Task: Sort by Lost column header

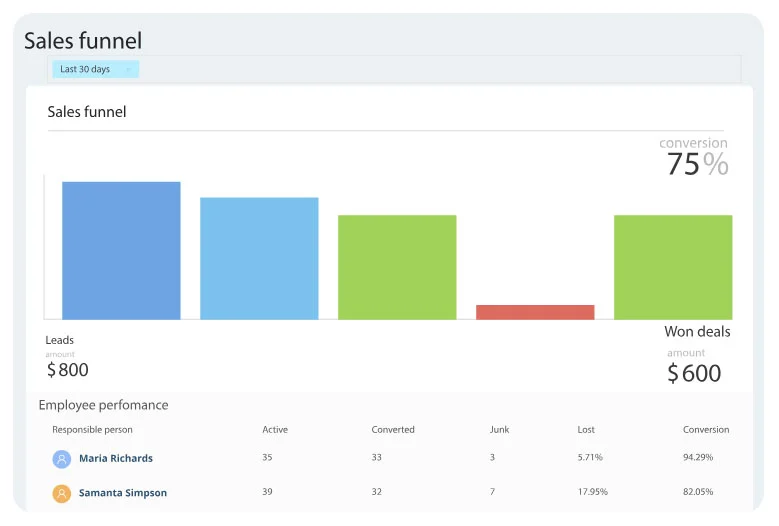Action: click(586, 430)
